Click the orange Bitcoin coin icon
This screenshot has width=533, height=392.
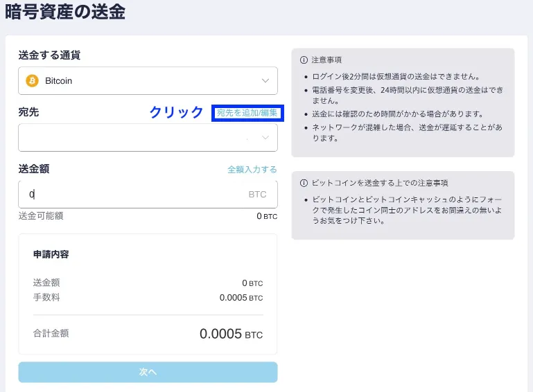pyautogui.click(x=32, y=81)
